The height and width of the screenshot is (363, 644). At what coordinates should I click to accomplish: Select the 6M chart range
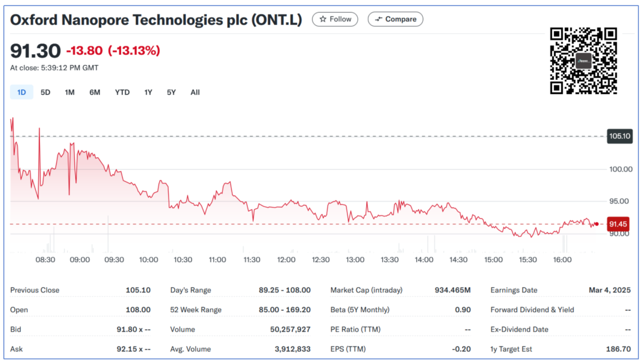pyautogui.click(x=95, y=92)
